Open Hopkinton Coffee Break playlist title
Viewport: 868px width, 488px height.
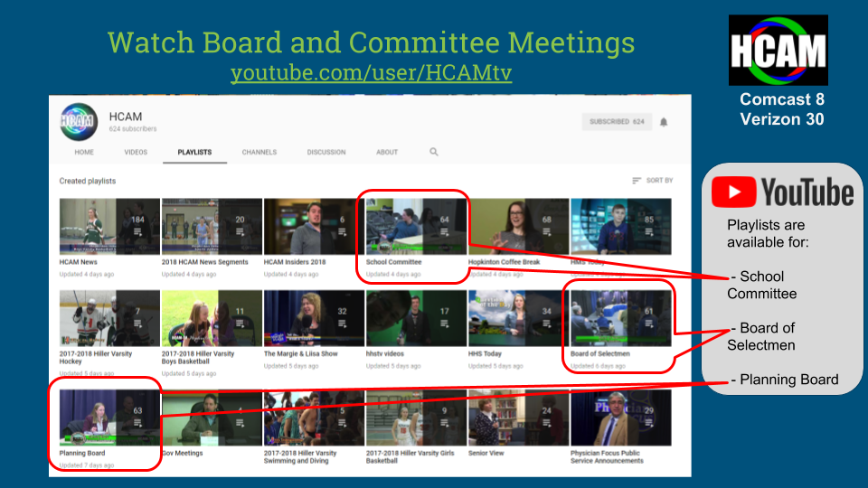pyautogui.click(x=504, y=262)
